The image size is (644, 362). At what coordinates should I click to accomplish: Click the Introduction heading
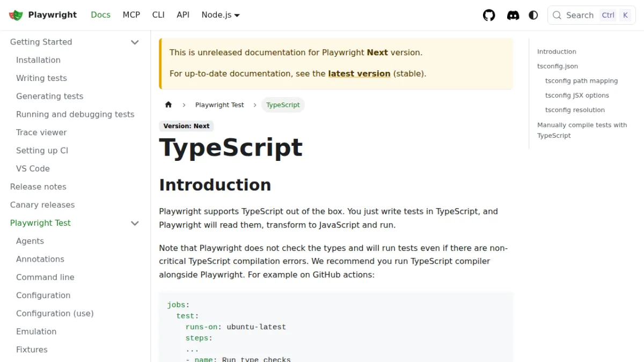click(215, 184)
